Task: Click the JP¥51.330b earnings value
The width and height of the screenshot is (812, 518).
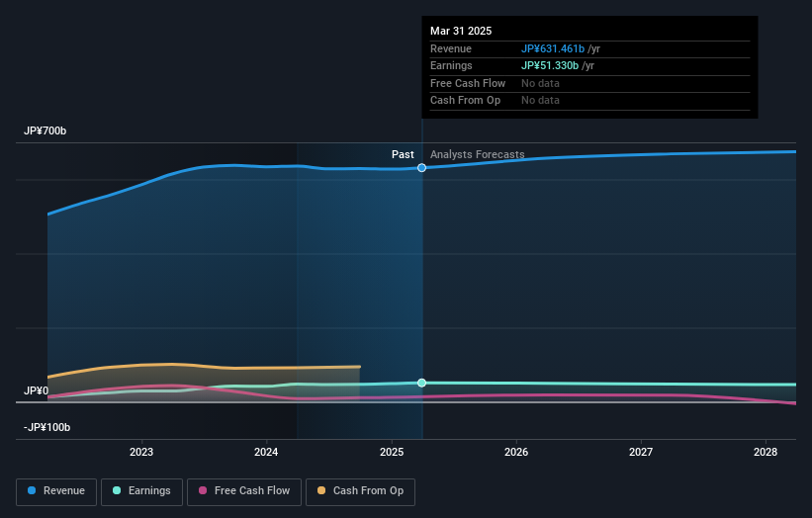Action: pyautogui.click(x=550, y=65)
